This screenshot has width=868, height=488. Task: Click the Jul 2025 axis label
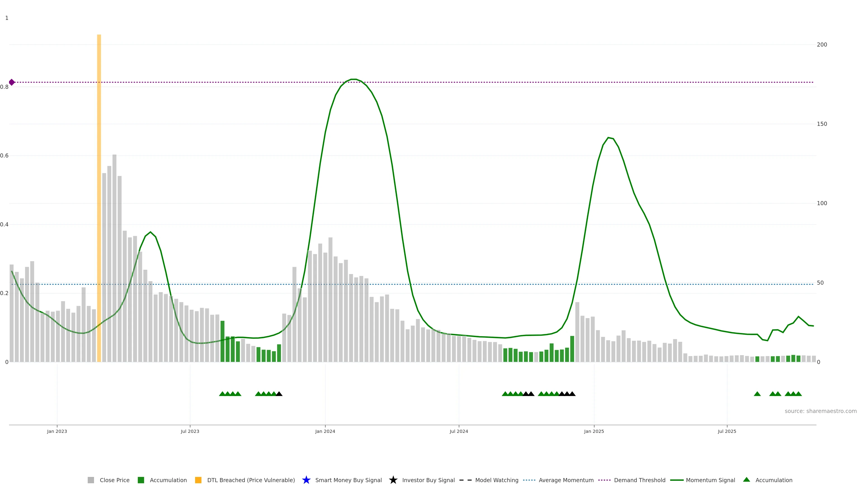(x=727, y=431)
